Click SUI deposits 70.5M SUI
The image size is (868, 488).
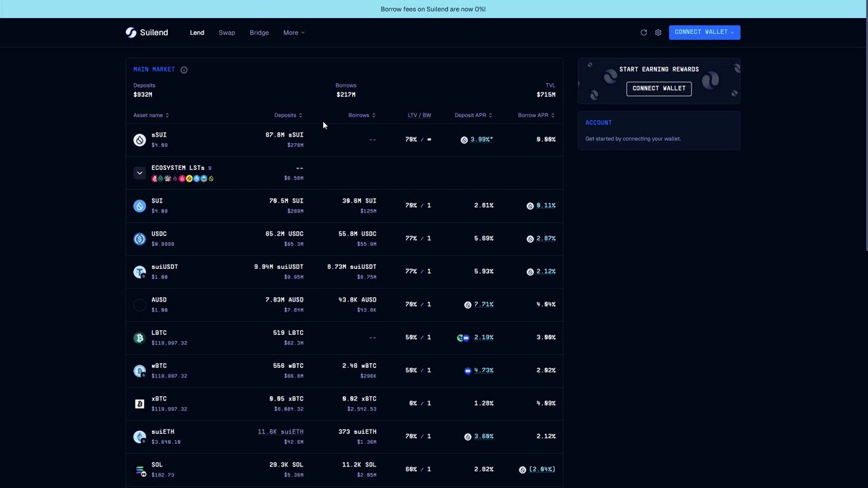pyautogui.click(x=286, y=201)
